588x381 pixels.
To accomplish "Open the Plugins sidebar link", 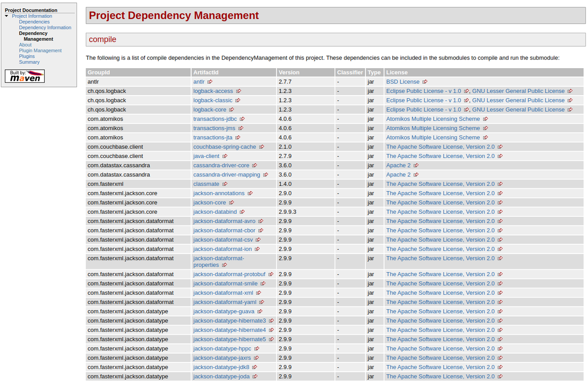I will (x=27, y=56).
